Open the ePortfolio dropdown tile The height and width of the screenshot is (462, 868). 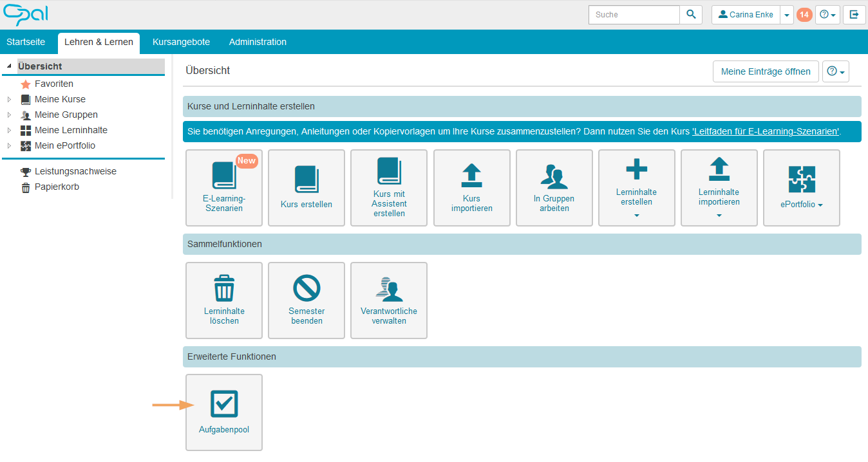click(x=802, y=187)
